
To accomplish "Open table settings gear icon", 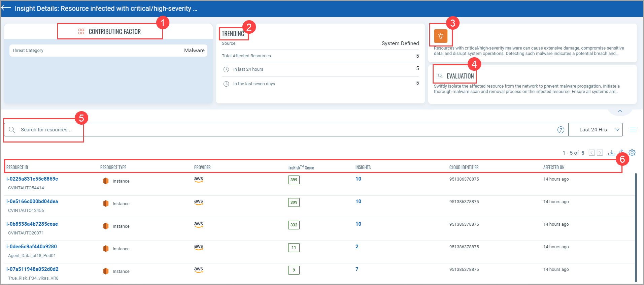I will coord(632,153).
